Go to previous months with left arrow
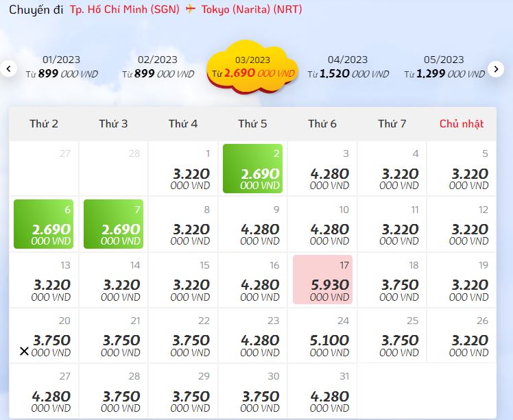513x420 pixels. pos(8,69)
